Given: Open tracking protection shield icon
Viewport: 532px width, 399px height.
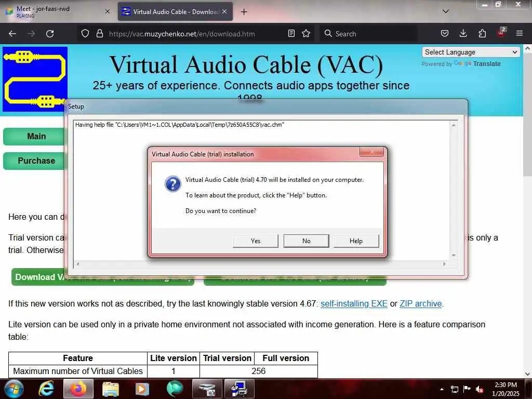Looking at the screenshot, I should coord(85,34).
